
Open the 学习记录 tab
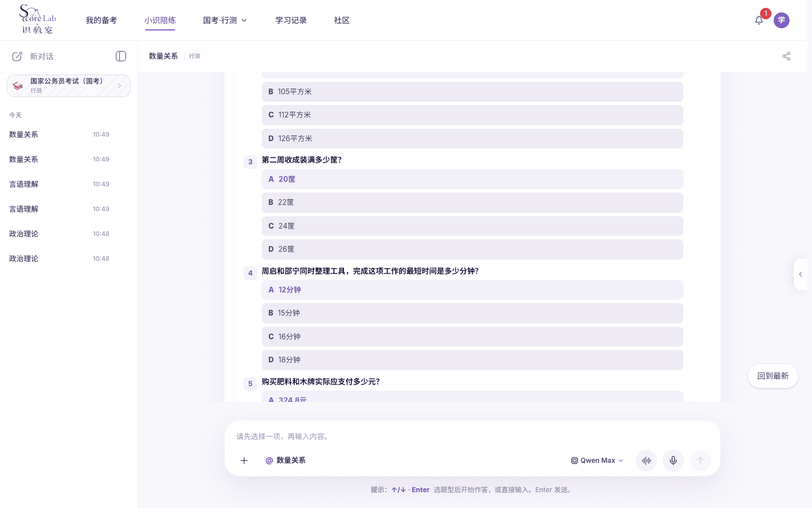[x=291, y=20]
